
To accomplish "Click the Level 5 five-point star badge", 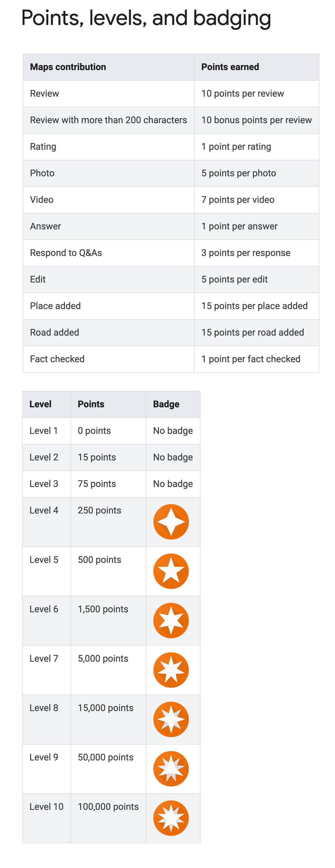I will click(171, 571).
